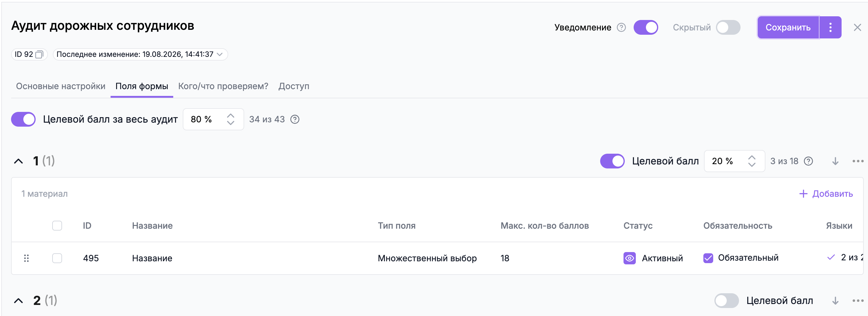The height and width of the screenshot is (316, 868).
Task: Move section 2 down with the arrow
Action: 835,301
